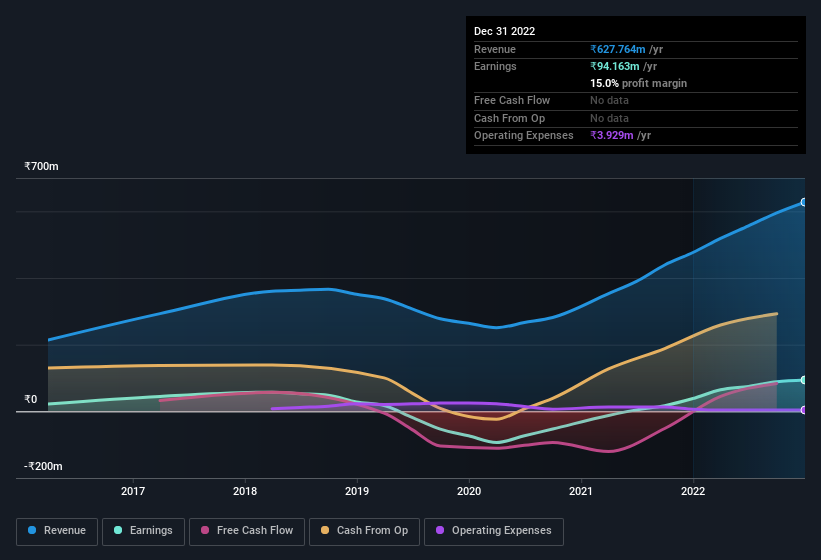Viewport: 821px width, 560px height.
Task: Click the ₹94.163m earnings value
Action: coord(615,66)
